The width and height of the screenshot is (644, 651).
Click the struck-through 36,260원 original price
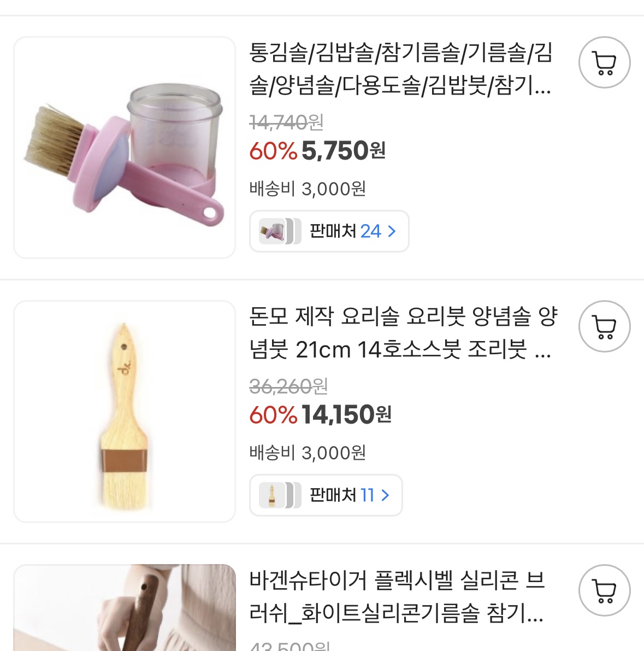tap(288, 386)
